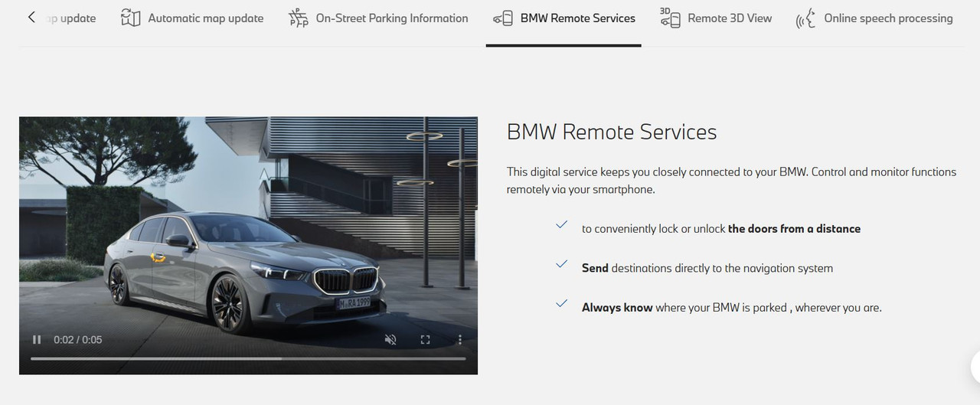Click the Remote 3D View icon
980x405 pixels.
(x=670, y=18)
